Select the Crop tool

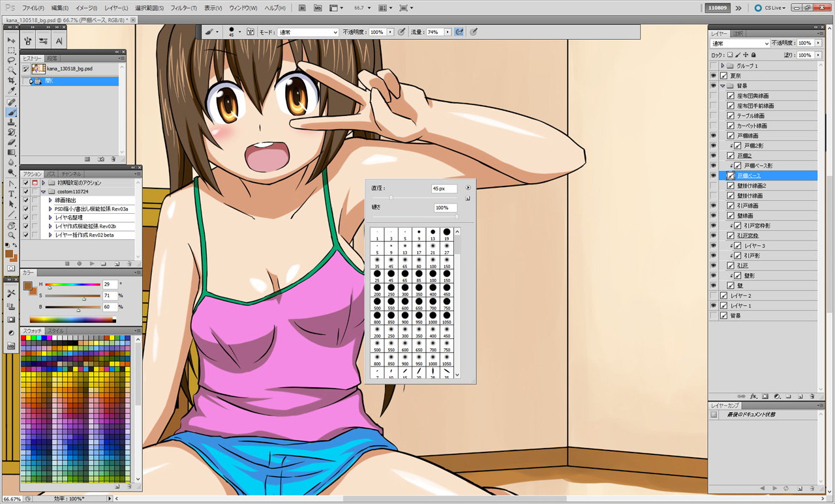[x=11, y=80]
